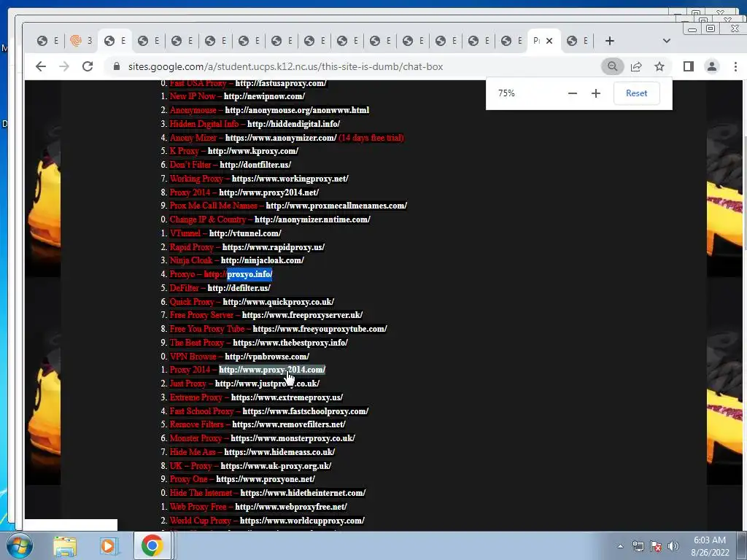Open the anonymizer.com link
The width and height of the screenshot is (747, 560).
(x=281, y=138)
